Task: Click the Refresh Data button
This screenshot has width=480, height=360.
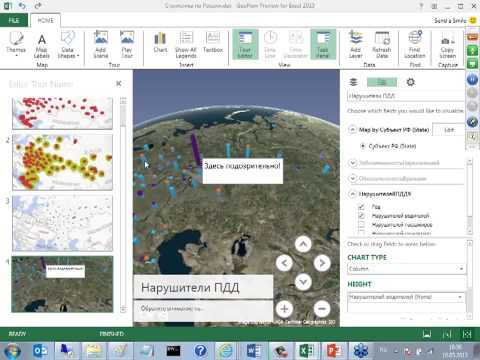Action: (382, 45)
